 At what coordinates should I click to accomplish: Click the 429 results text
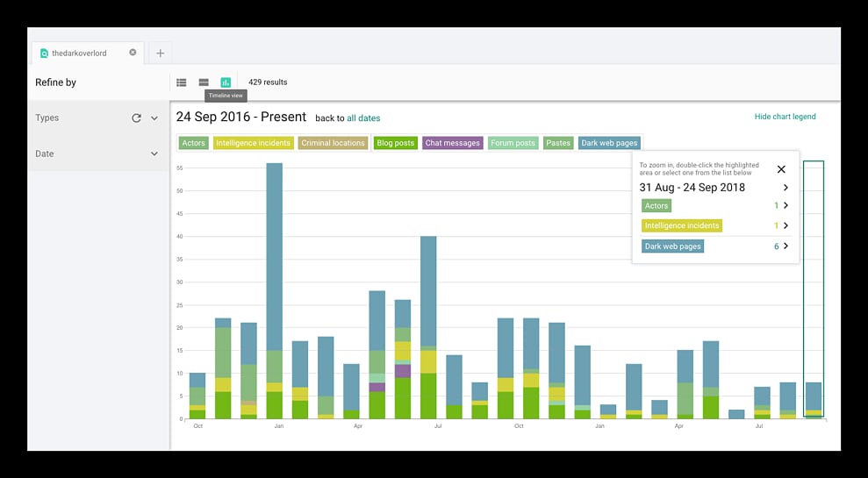pyautogui.click(x=268, y=82)
